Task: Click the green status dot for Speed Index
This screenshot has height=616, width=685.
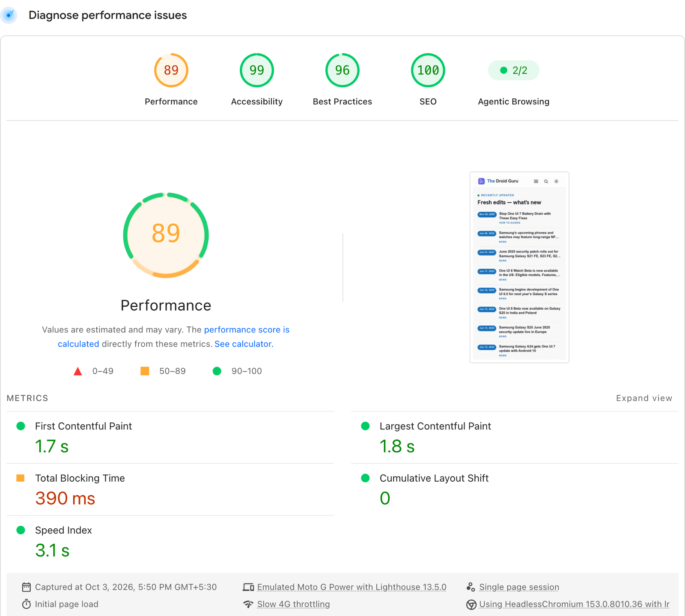Action: click(21, 530)
